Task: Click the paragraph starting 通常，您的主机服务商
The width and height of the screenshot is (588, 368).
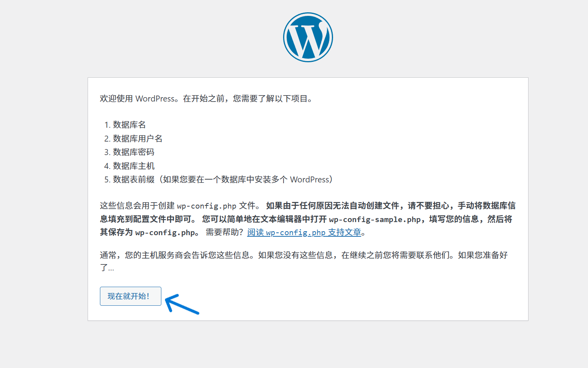Action: pos(304,261)
